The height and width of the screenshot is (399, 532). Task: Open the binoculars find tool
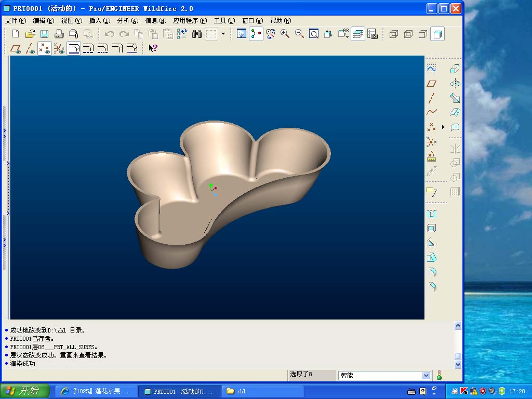[197, 34]
